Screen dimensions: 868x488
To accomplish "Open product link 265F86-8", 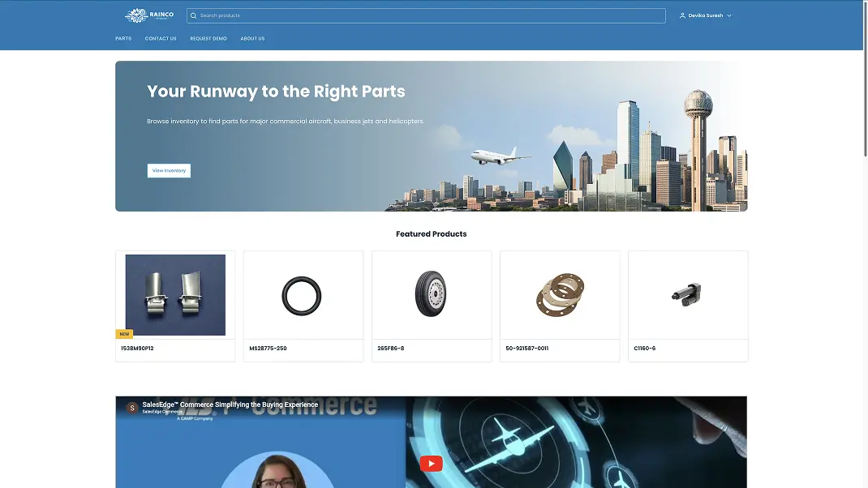I will [391, 349].
